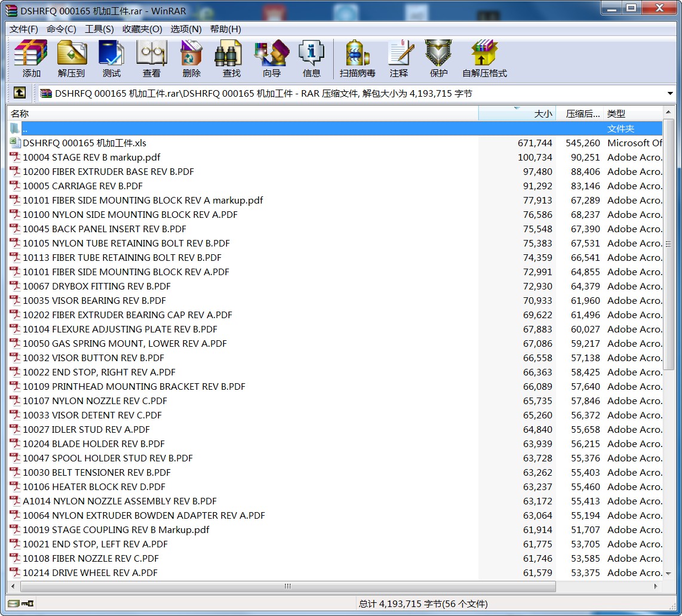Click the 解压到 (Extract To) toolbar icon
682x616 pixels.
(71, 53)
